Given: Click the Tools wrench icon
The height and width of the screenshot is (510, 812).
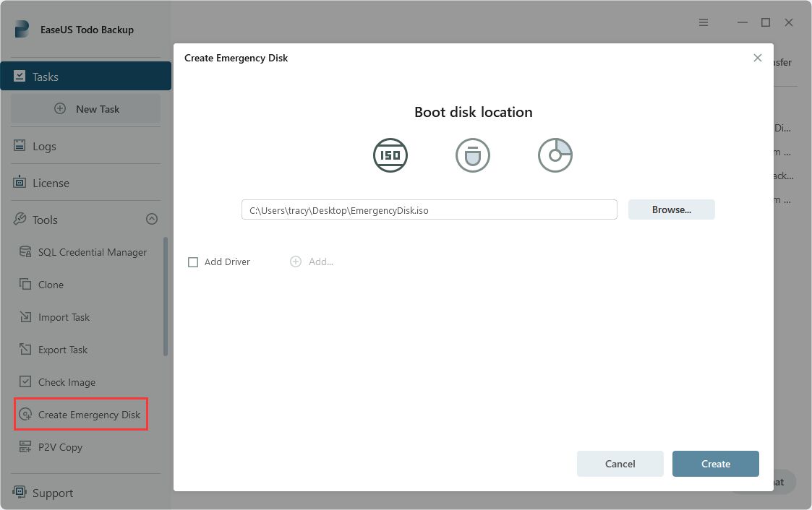Looking at the screenshot, I should pyautogui.click(x=20, y=219).
